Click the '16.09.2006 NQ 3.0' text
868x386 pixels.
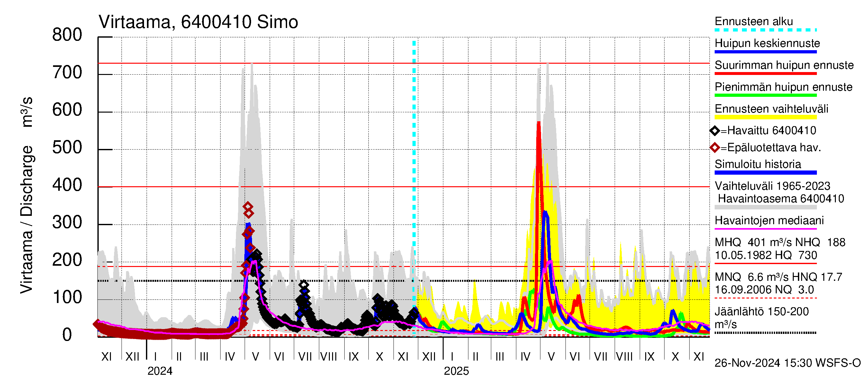click(764, 289)
